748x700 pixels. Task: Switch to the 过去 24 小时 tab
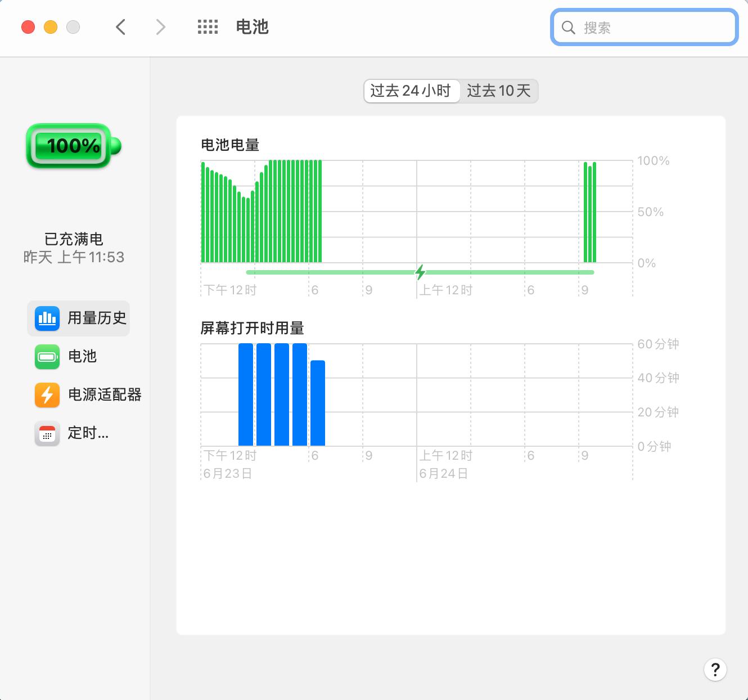[x=411, y=91]
